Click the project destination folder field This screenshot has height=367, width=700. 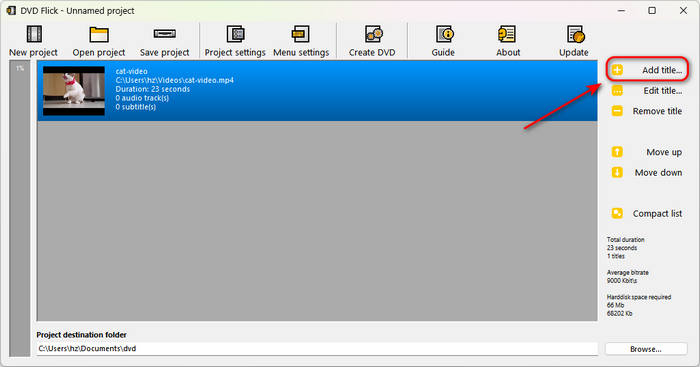pyautogui.click(x=317, y=349)
